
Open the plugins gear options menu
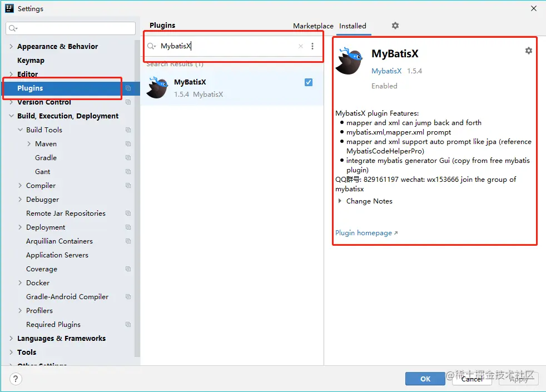coord(395,26)
